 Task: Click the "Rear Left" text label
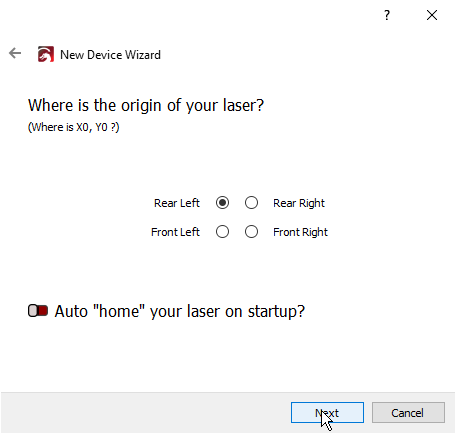[177, 203]
